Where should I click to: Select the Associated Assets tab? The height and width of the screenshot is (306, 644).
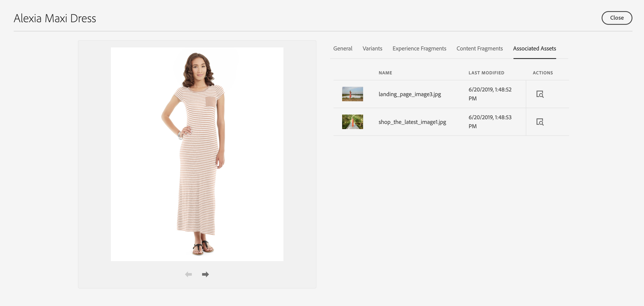coord(535,49)
